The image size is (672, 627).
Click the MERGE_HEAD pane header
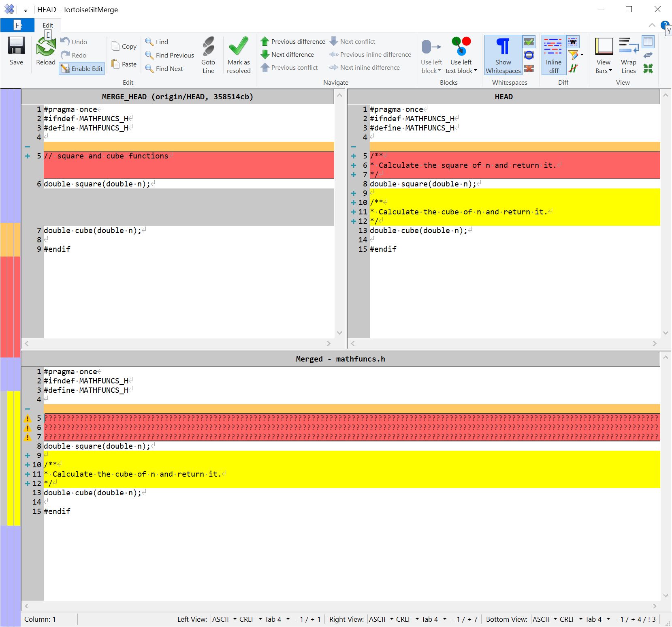(177, 96)
